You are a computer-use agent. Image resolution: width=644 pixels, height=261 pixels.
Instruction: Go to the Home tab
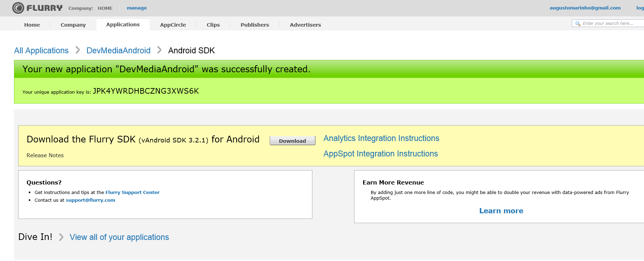point(32,25)
